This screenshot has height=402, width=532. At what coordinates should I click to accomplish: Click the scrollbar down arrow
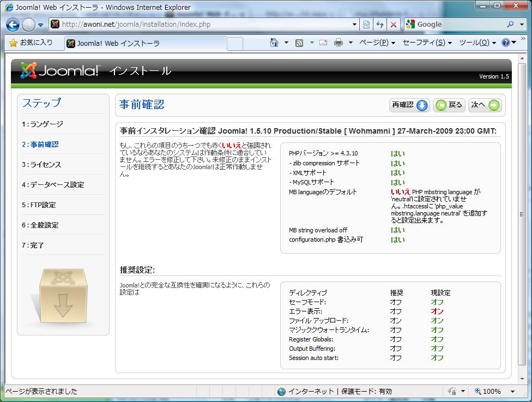[522, 379]
